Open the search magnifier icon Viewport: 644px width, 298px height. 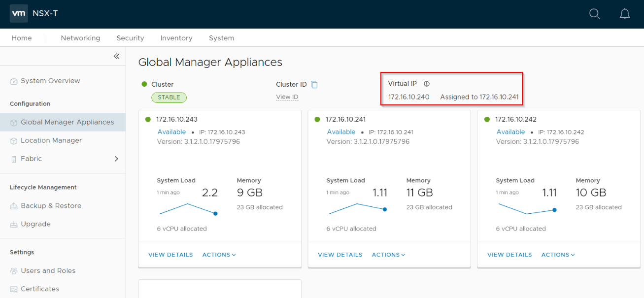pos(595,14)
